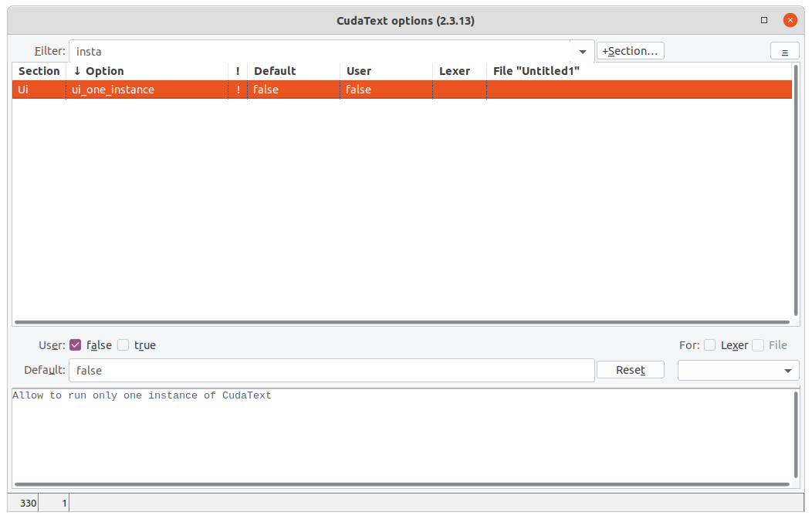Enable the 'true' User checkbox
This screenshot has width=812, height=519.
point(123,345)
